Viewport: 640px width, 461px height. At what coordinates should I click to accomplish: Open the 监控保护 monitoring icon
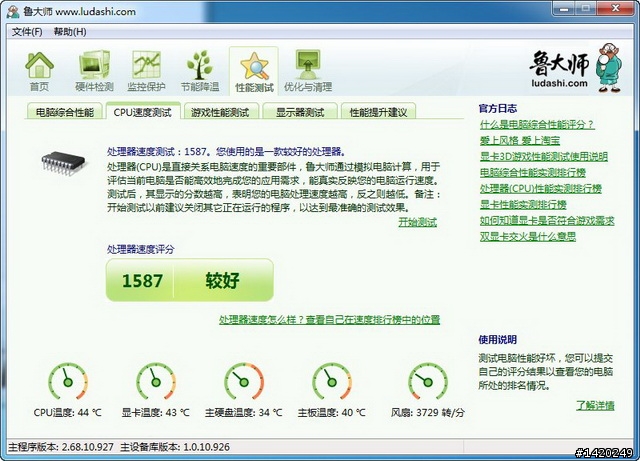pyautogui.click(x=146, y=71)
